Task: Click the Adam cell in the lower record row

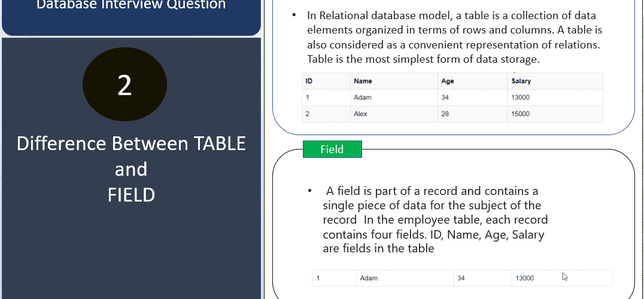Action: click(x=405, y=278)
